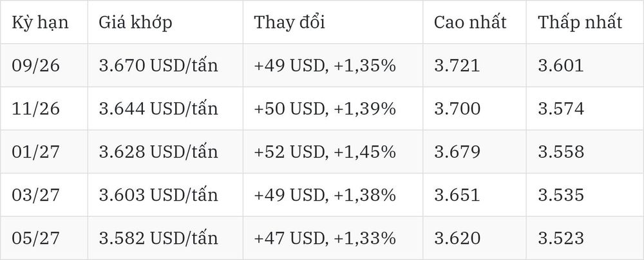Viewport: 644px width, 260px height.
Task: Select the Cao nhất column header
Action: click(475, 22)
